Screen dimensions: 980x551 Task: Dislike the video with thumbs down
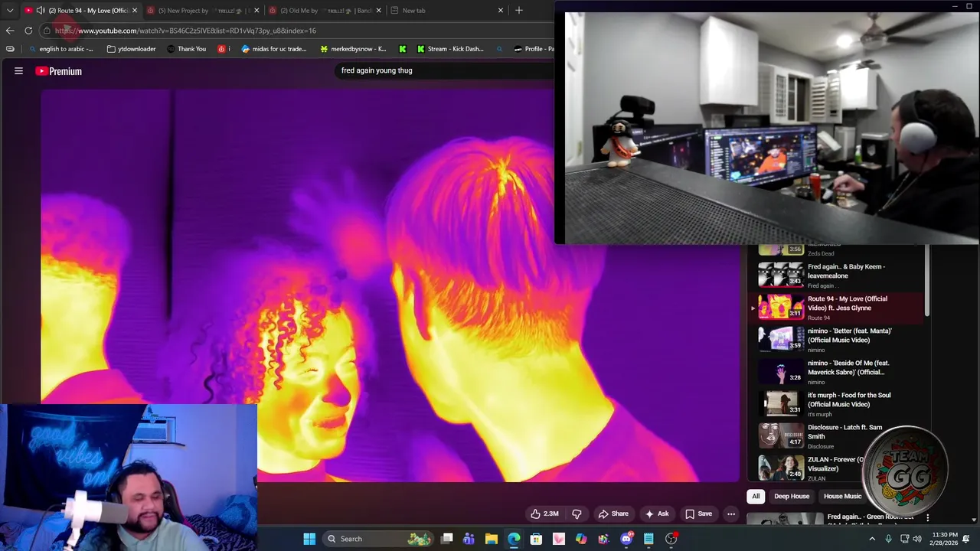tap(577, 514)
